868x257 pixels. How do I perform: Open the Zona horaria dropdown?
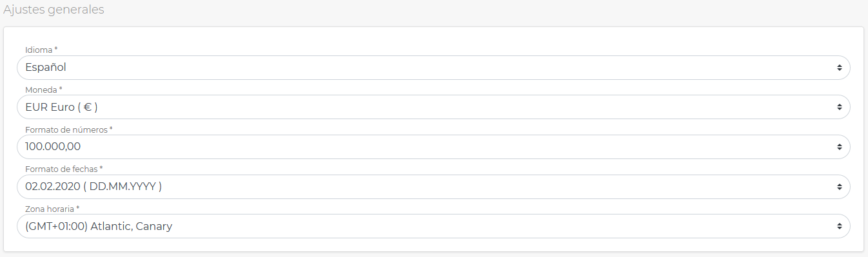point(433,226)
